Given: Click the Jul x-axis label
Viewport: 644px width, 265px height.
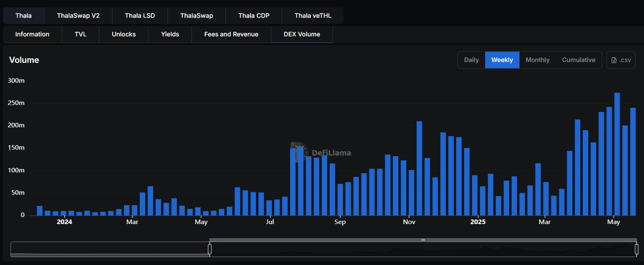Looking at the screenshot, I should pyautogui.click(x=270, y=222).
